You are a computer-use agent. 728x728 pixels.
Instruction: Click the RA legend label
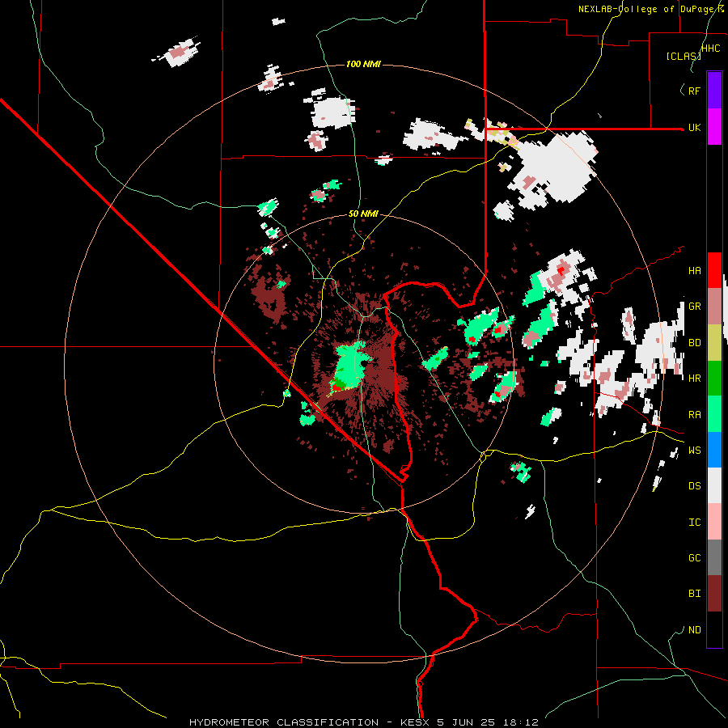pos(694,415)
